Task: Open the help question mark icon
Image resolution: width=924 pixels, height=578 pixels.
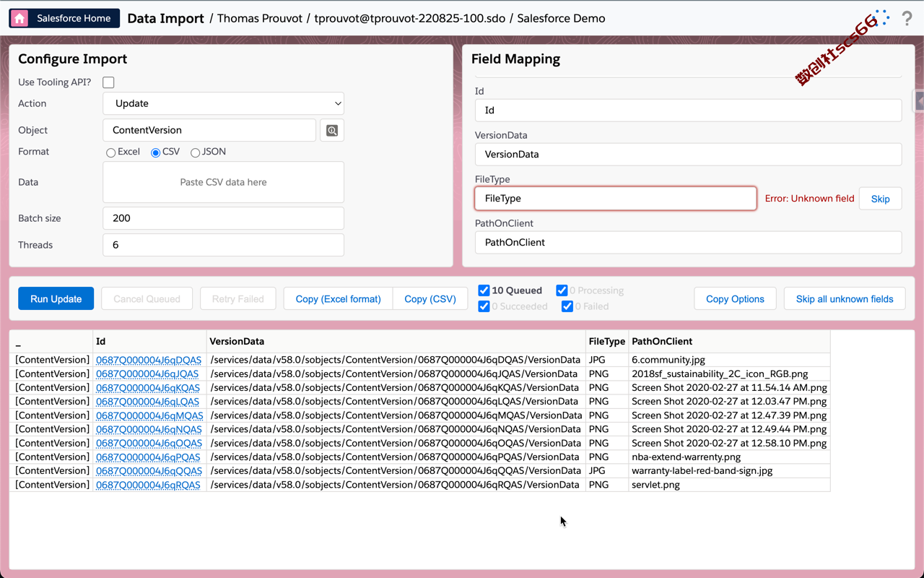Action: [907, 19]
